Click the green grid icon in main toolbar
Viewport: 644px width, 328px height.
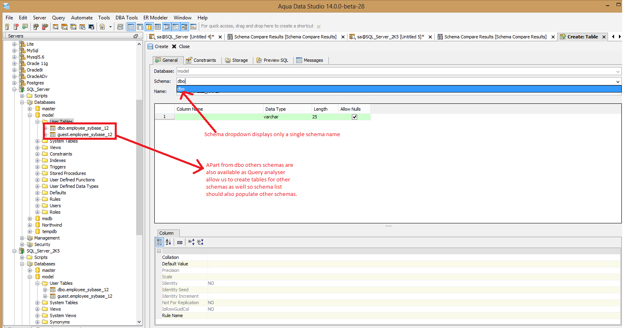tap(25, 27)
